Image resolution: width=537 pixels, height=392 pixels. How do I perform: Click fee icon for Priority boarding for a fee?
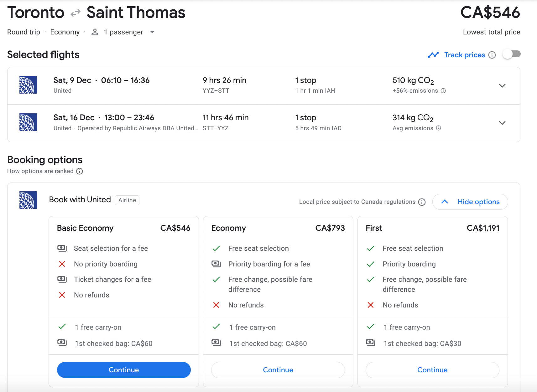(216, 264)
